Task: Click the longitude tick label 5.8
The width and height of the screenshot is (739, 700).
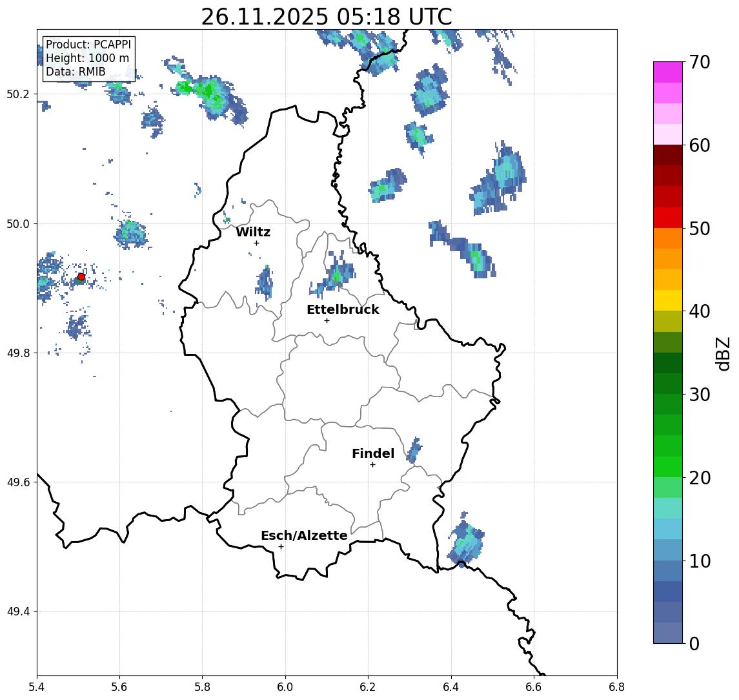Action: pos(203,687)
